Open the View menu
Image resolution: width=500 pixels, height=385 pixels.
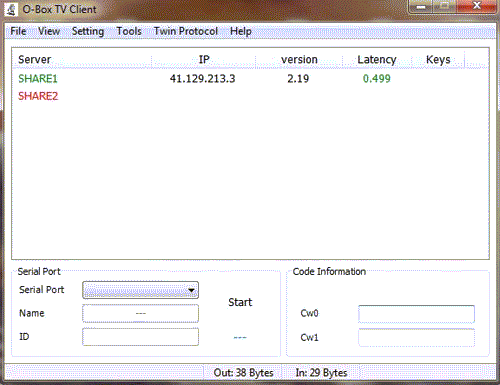(x=49, y=31)
